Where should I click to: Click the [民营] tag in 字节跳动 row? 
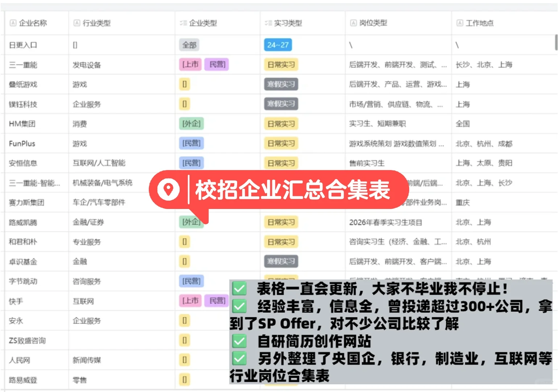191,281
